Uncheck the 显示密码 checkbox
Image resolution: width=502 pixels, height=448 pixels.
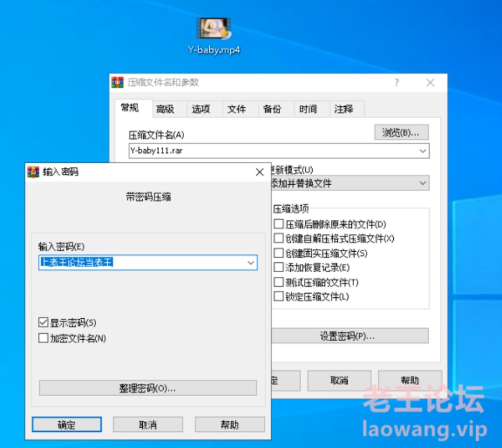(x=43, y=323)
